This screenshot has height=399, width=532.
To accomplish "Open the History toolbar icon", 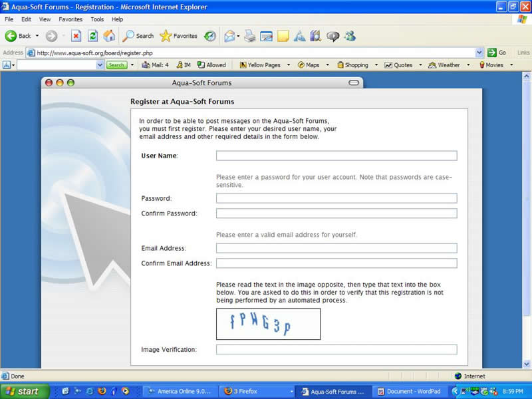I will [x=209, y=36].
